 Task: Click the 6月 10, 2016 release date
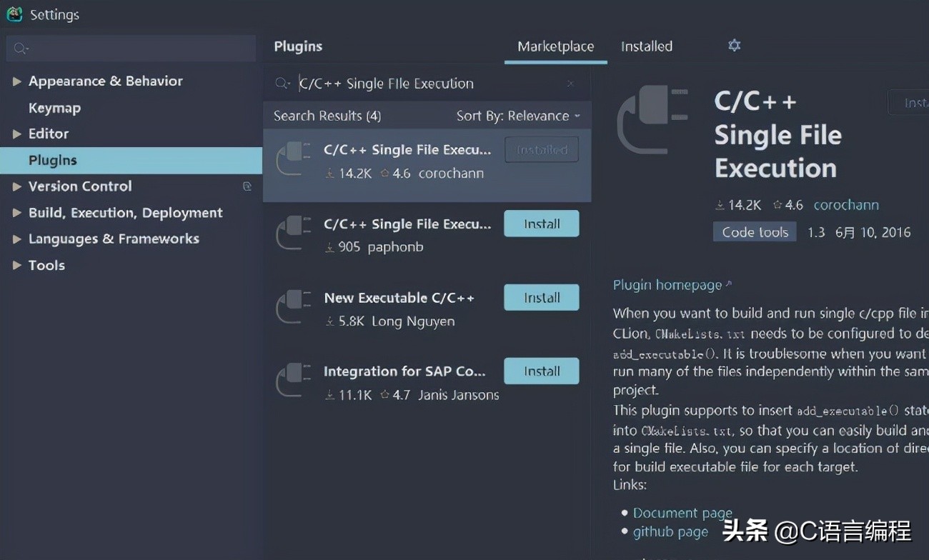873,232
